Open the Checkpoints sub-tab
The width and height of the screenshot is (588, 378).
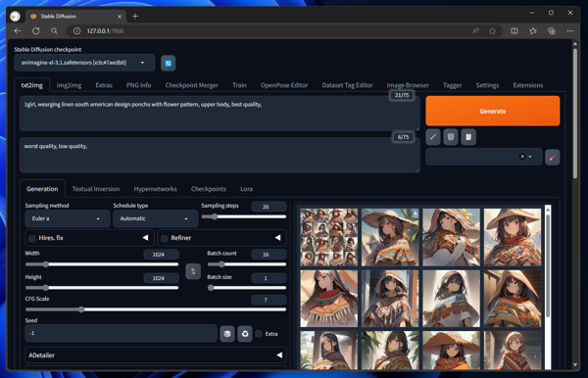coord(209,189)
